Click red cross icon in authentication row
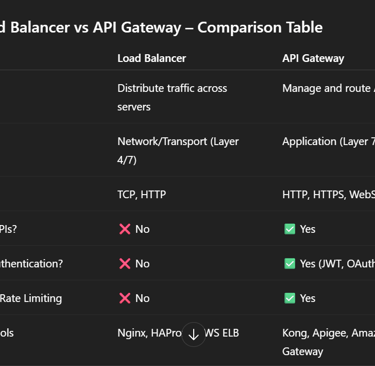This screenshot has height=366, width=375. point(125,264)
